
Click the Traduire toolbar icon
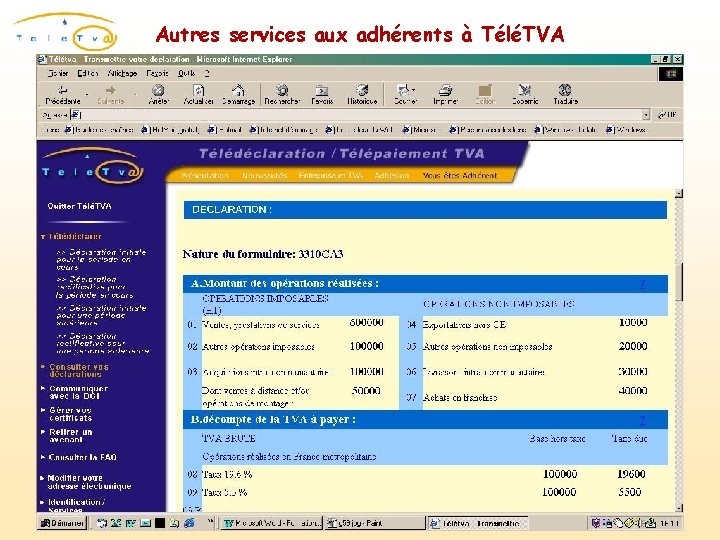565,95
